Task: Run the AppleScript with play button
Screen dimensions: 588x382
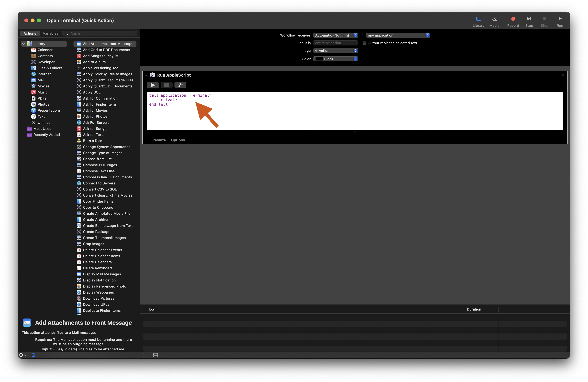Action: pyautogui.click(x=153, y=85)
